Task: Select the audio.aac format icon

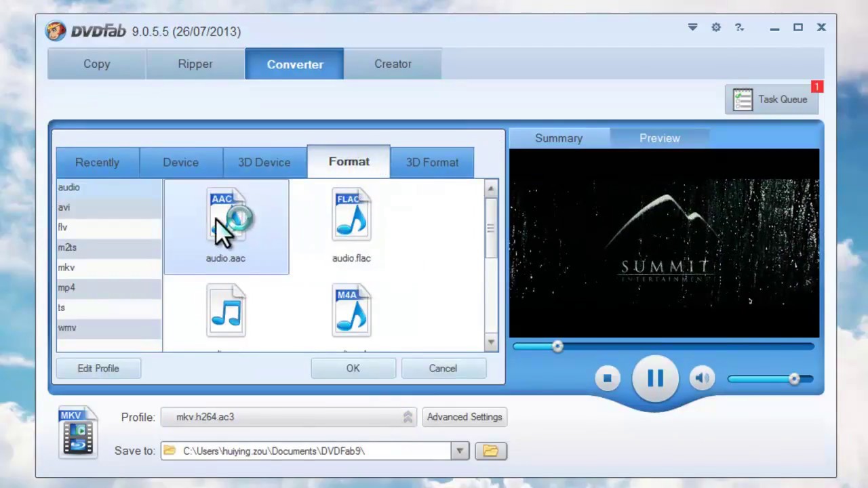Action: [226, 215]
